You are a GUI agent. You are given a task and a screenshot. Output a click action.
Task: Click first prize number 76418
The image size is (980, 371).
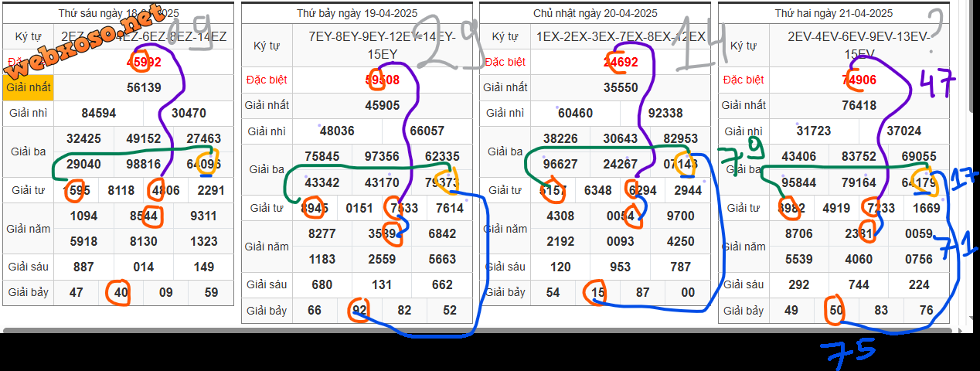[x=859, y=105]
